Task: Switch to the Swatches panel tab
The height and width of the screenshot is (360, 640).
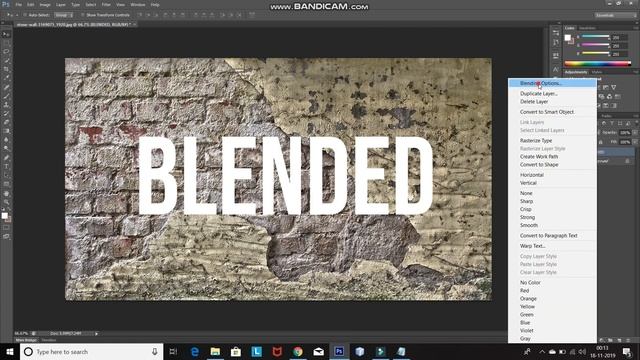Action: 587,28
